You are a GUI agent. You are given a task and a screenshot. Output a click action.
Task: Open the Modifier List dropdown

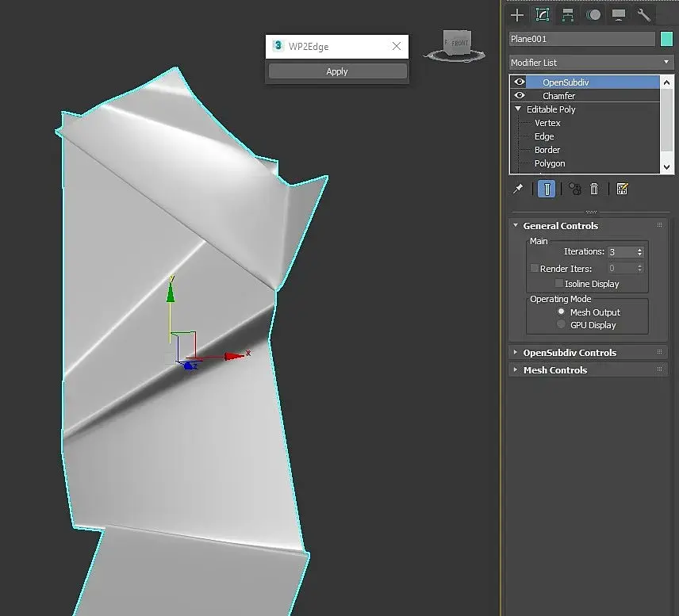pos(592,63)
